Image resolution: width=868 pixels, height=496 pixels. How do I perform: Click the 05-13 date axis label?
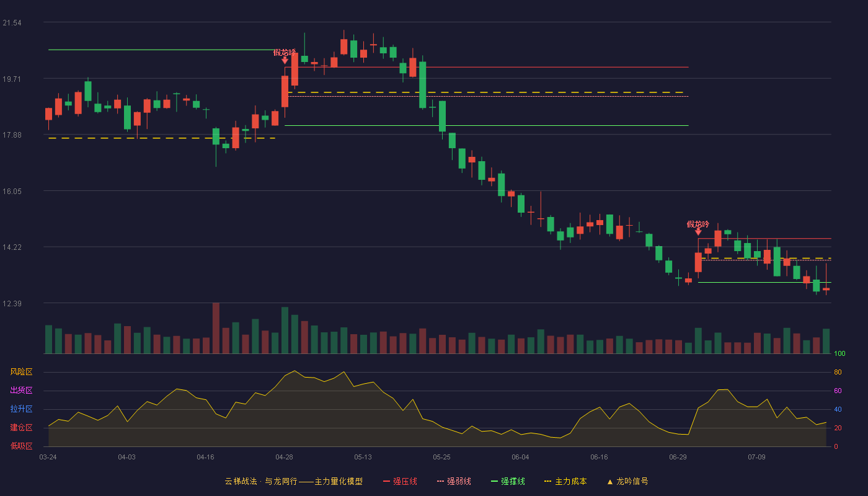(x=363, y=457)
